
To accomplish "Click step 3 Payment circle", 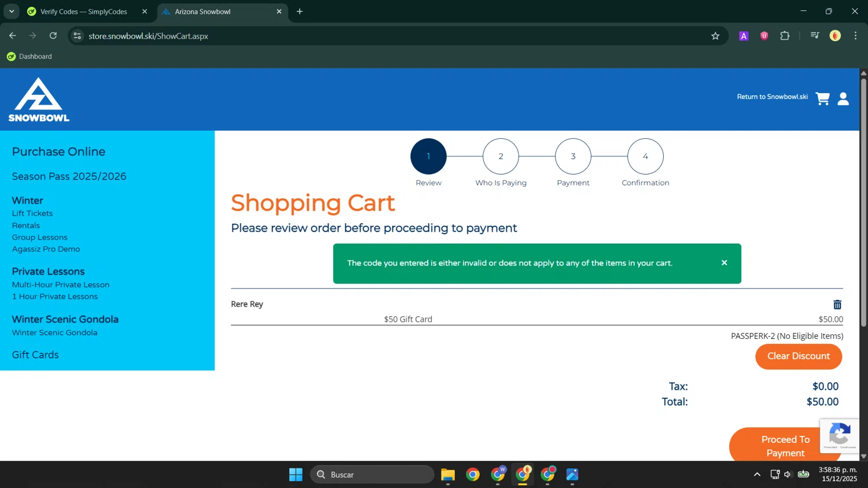I will (x=573, y=156).
